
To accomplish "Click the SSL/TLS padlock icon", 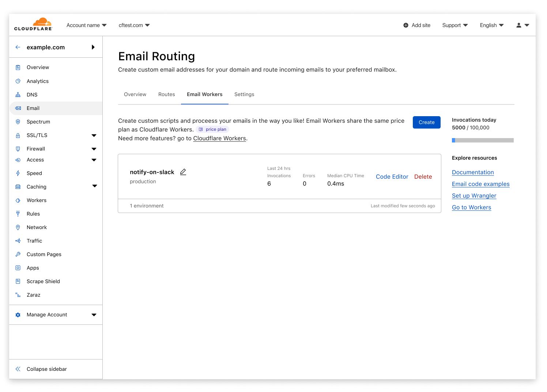I will tap(18, 135).
